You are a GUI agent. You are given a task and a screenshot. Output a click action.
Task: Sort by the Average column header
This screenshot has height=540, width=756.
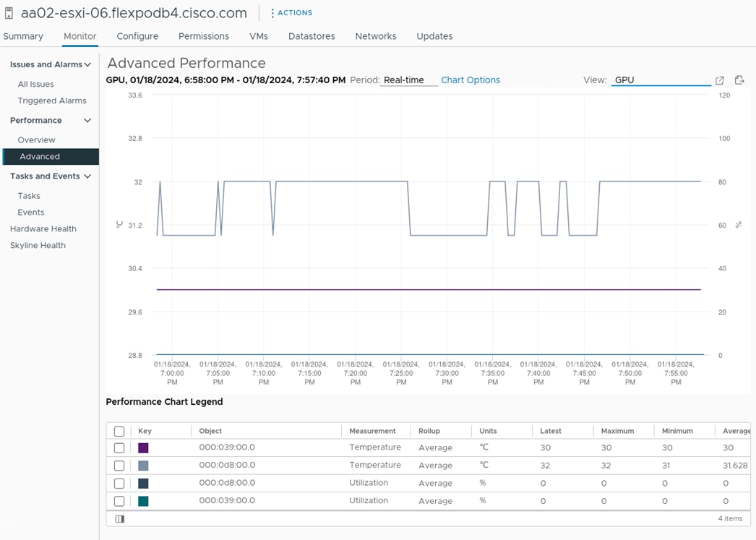(736, 431)
